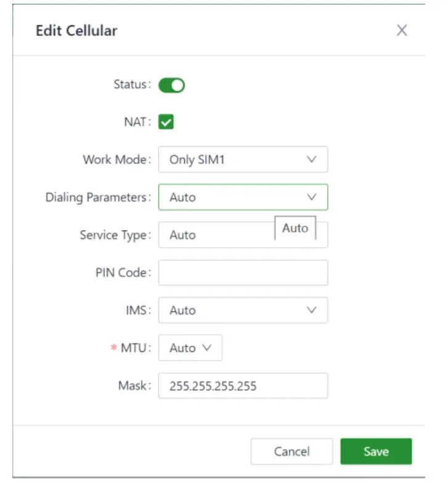448x495 pixels.
Task: Toggle the Status switch off
Action: click(x=172, y=85)
